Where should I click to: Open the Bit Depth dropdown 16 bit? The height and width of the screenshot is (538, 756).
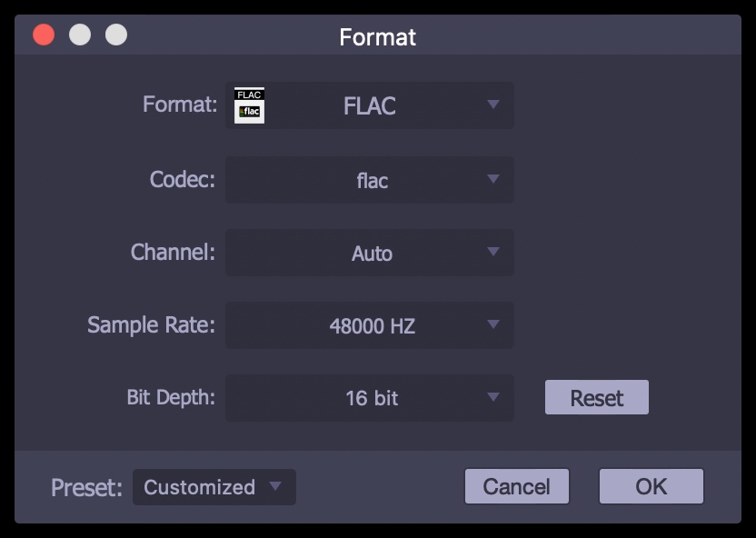(x=369, y=398)
